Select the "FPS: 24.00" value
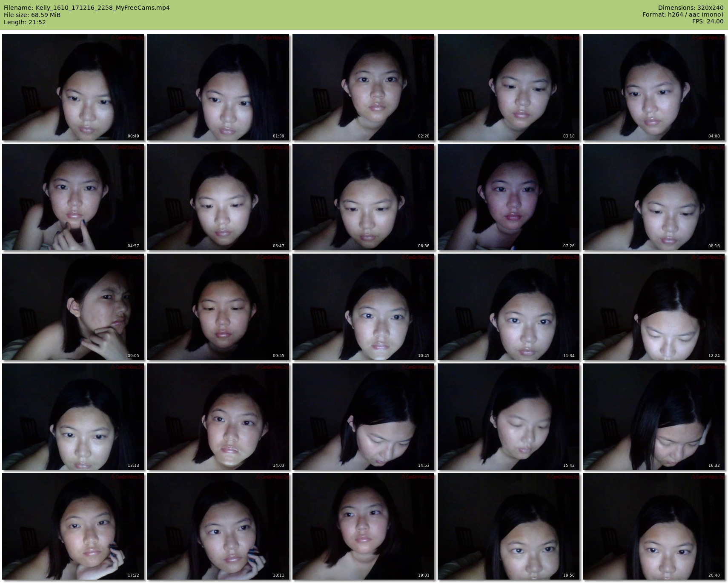The image size is (728, 583). tap(708, 22)
